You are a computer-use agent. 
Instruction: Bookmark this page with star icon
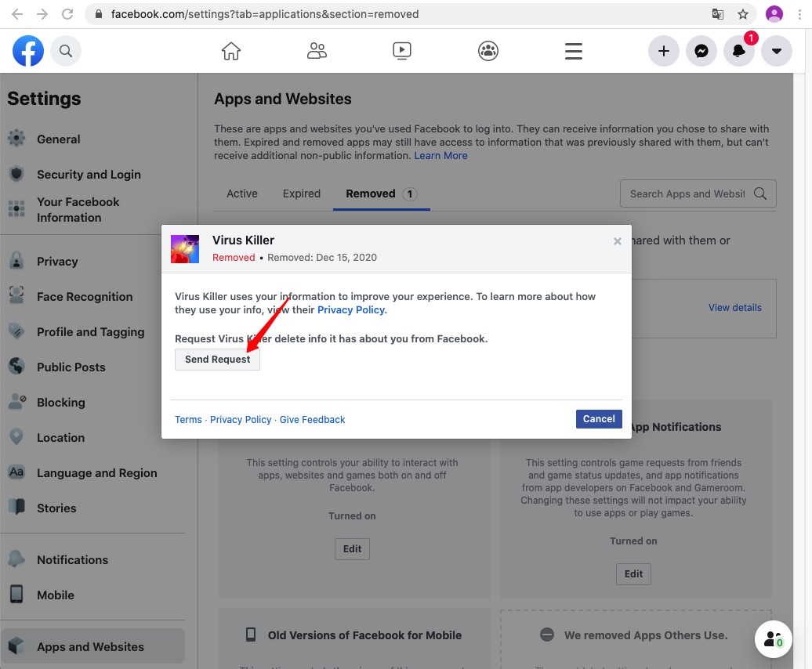[x=743, y=14]
